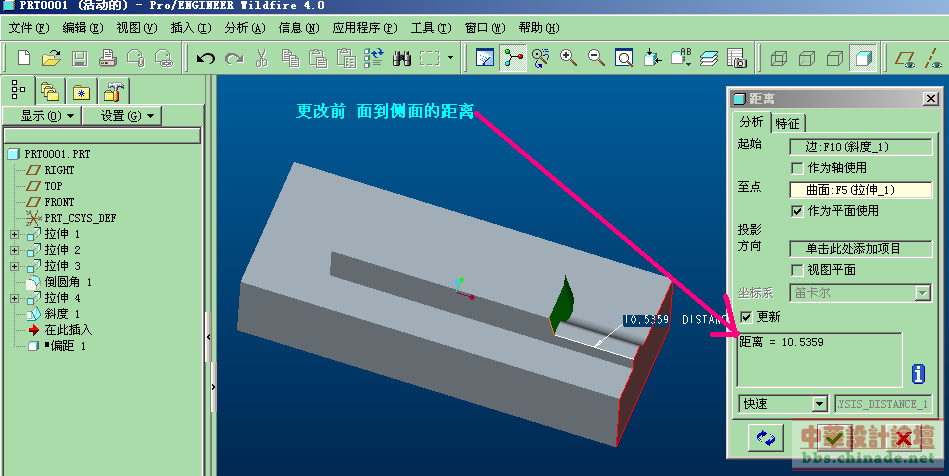Select 斜度 1 in model tree
Screen dimensions: 949x476
pyautogui.click(x=62, y=314)
